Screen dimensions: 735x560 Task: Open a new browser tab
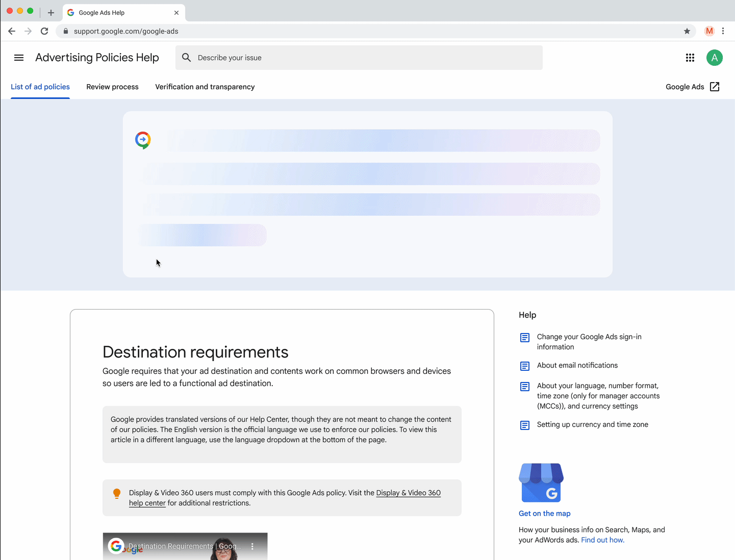click(50, 13)
